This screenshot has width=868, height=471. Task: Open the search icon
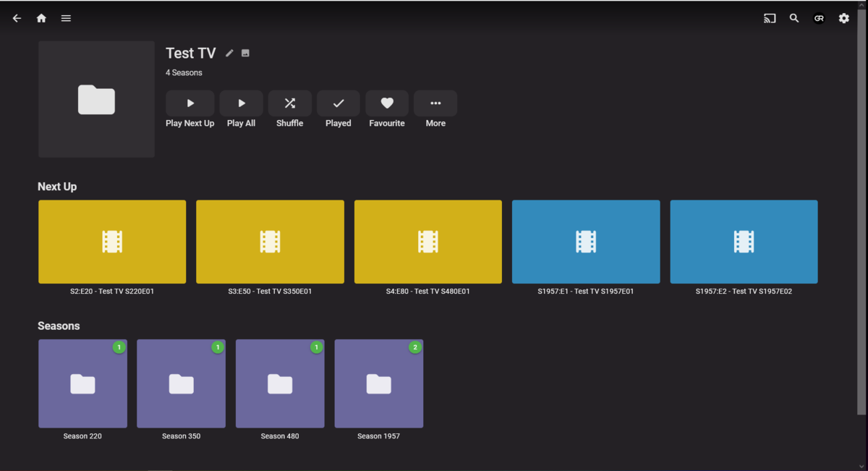click(794, 18)
